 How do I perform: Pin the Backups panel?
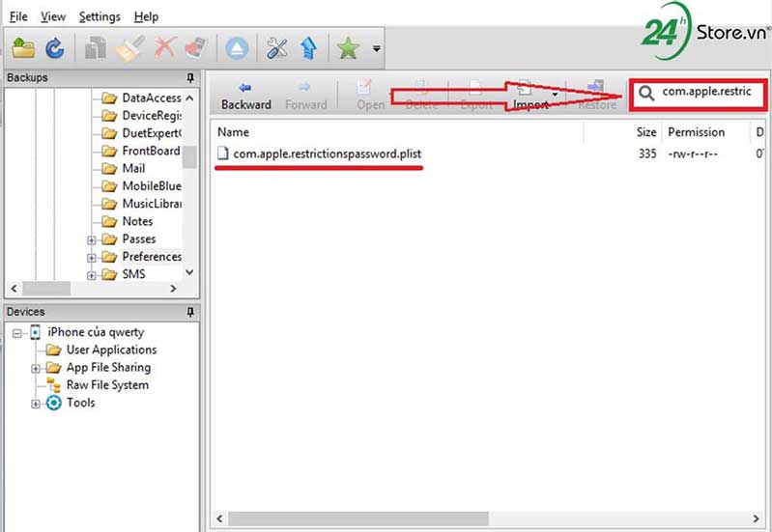click(x=190, y=78)
